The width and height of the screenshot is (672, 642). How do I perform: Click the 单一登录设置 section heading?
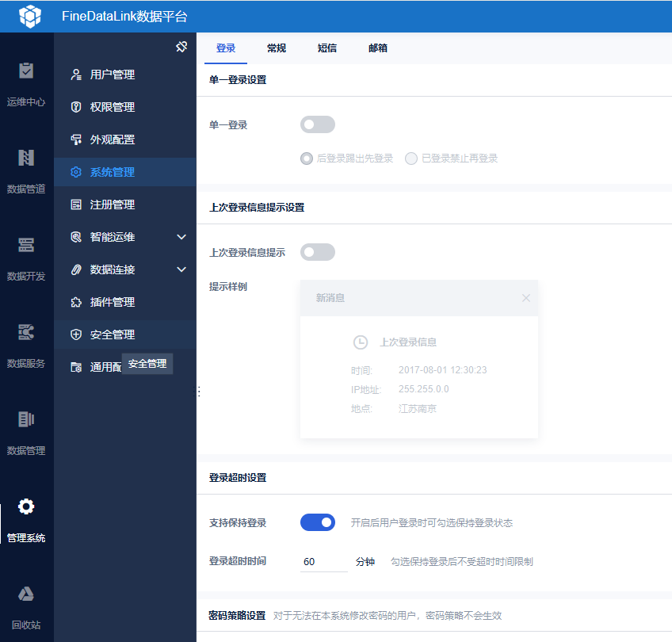(238, 80)
